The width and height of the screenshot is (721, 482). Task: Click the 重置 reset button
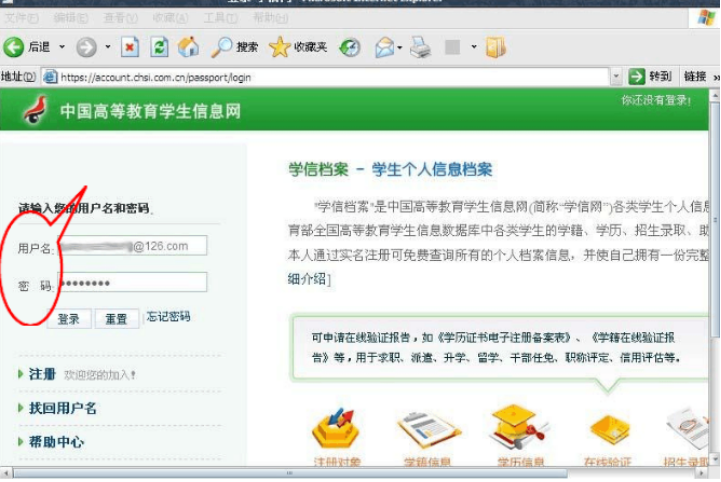click(x=117, y=318)
